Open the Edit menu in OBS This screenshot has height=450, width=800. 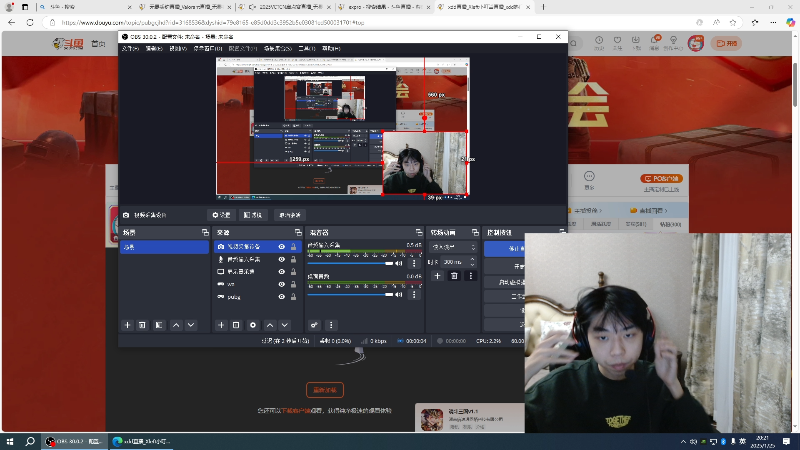point(154,48)
